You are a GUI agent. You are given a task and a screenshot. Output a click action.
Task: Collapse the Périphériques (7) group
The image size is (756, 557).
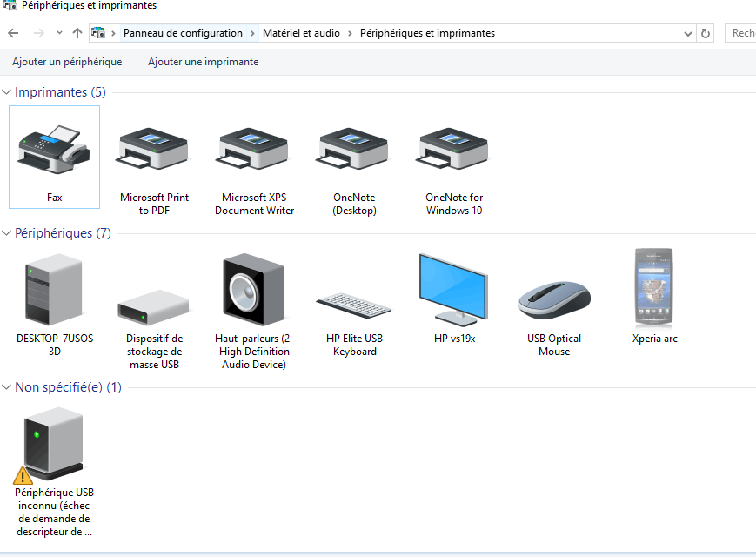[6, 233]
